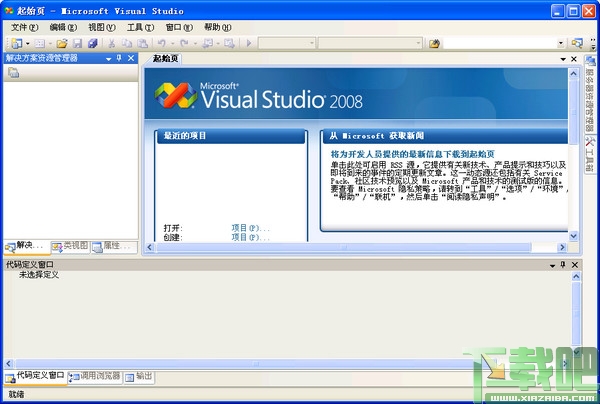Image resolution: width=600 pixels, height=404 pixels.
Task: Click start page horizontal scroll left arrow
Action: [150, 248]
